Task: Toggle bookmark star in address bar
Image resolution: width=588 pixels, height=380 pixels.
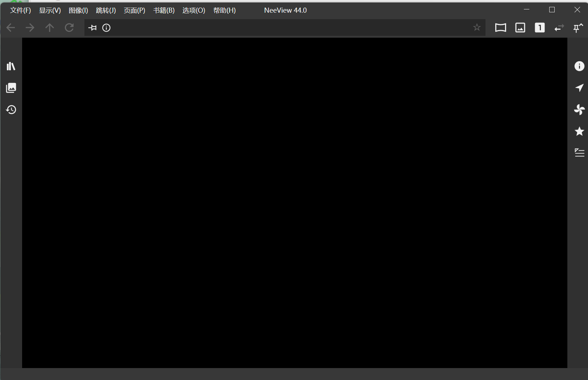Action: (476, 28)
